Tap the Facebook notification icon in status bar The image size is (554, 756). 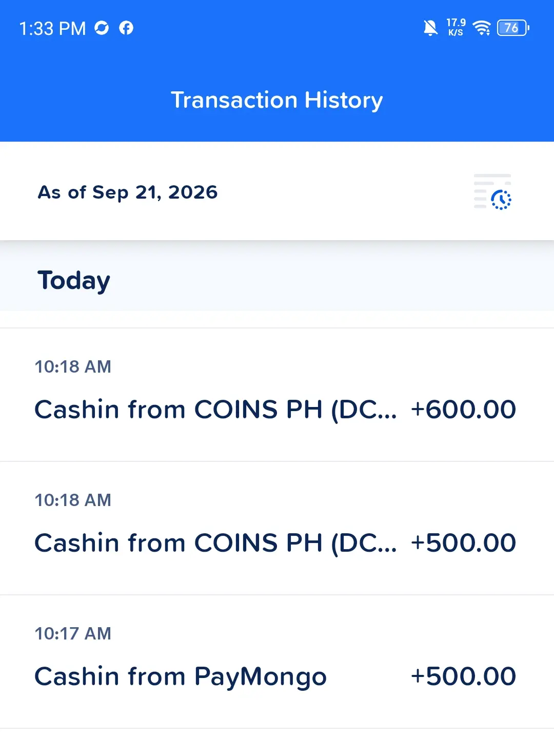pos(126,28)
